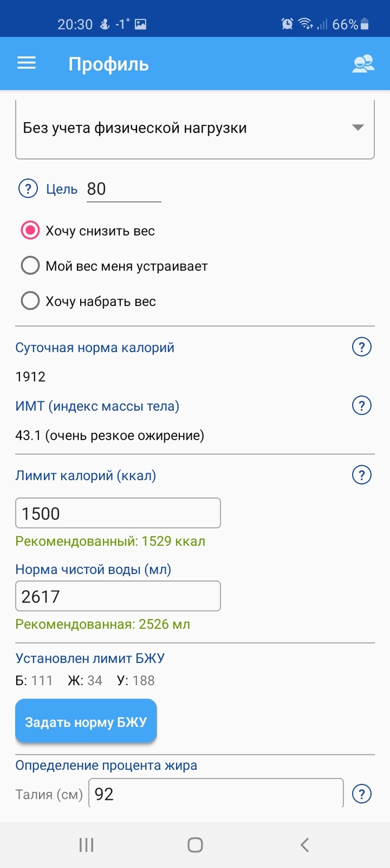Open help for daily calorie norm
390x868 pixels.
362,348
